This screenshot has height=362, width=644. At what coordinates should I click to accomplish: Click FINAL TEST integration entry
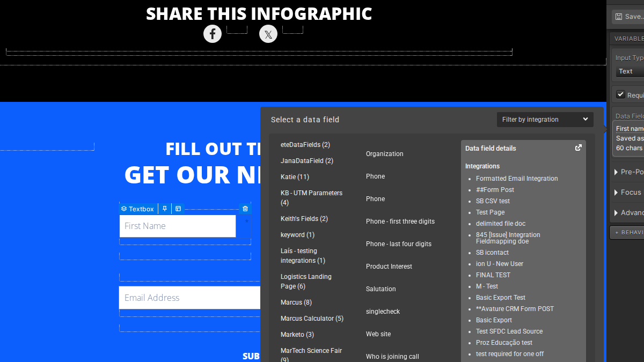click(x=493, y=275)
